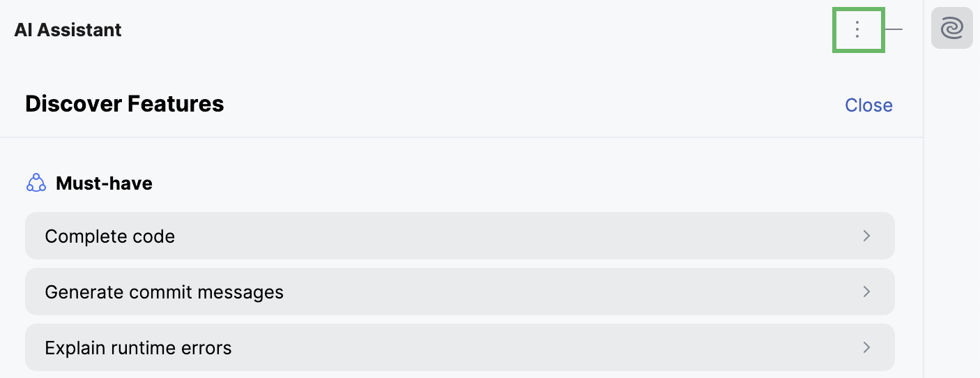Expand the Complete code chevron arrow
The image size is (980, 378).
[x=867, y=236]
